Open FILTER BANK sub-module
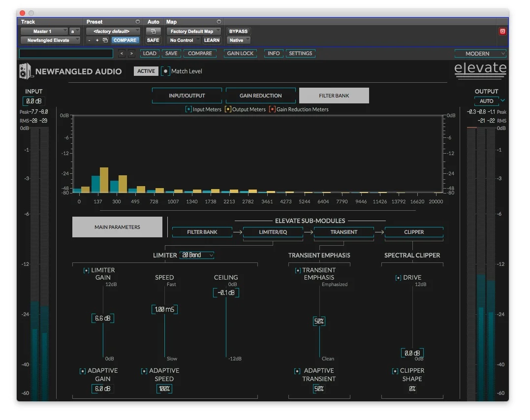The width and height of the screenshot is (530, 420). (202, 232)
